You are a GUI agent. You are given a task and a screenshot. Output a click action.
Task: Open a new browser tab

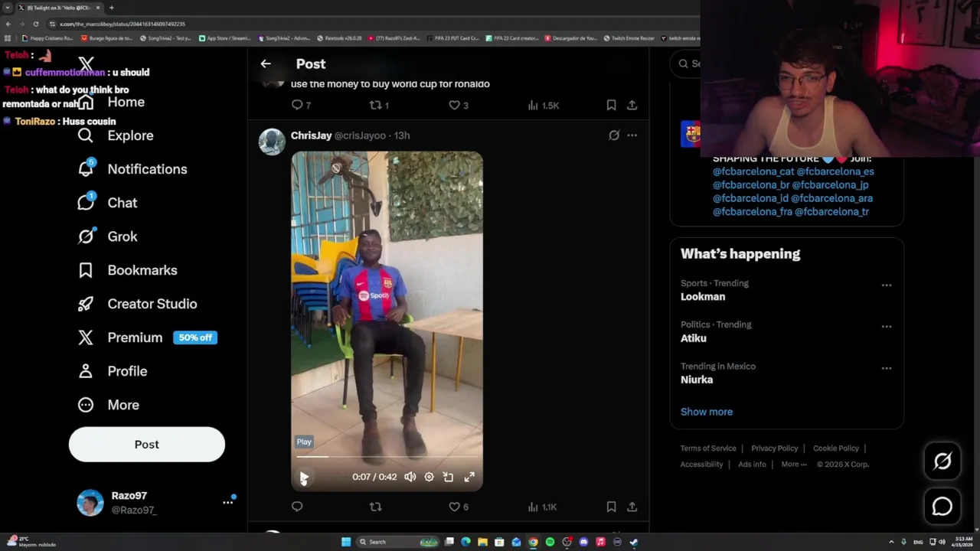point(112,8)
